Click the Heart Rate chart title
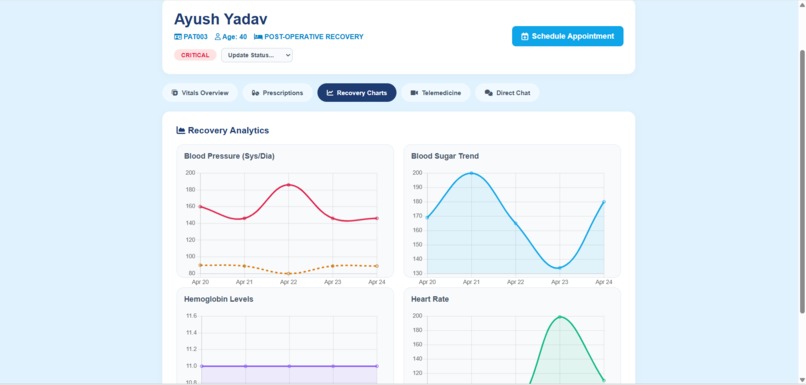 (430, 299)
